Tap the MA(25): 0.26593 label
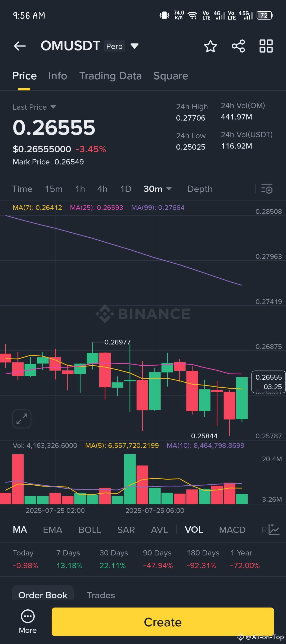This screenshot has height=644, width=286. pos(96,208)
